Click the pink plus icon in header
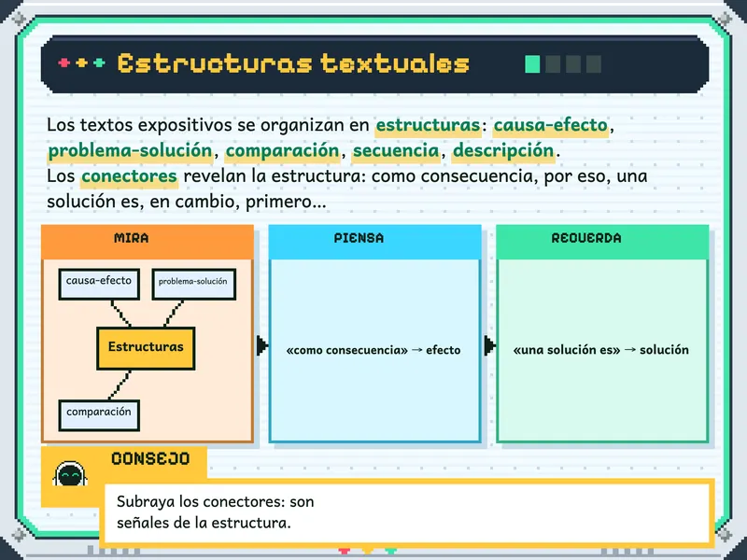 63,63
